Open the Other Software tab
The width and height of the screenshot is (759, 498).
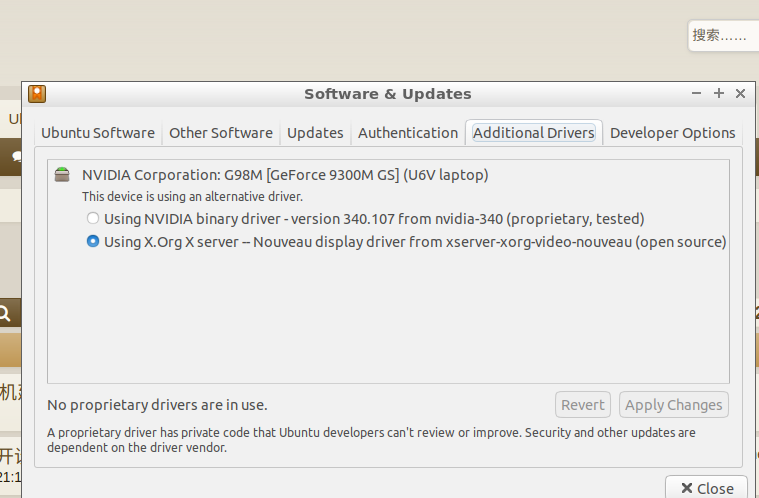pos(221,133)
